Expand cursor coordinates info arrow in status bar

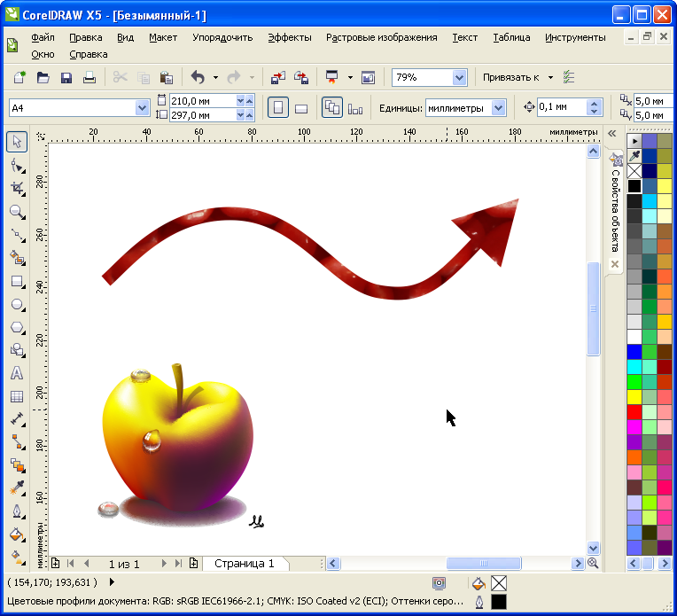112,581
